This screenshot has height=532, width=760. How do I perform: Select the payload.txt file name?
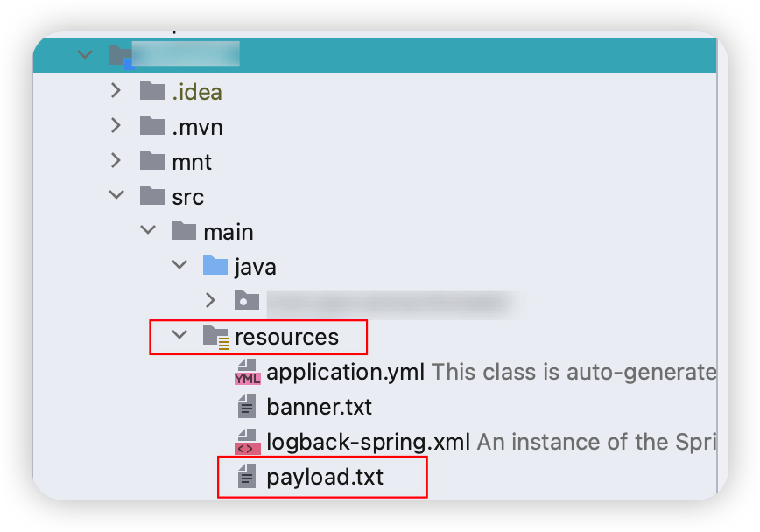pyautogui.click(x=325, y=478)
